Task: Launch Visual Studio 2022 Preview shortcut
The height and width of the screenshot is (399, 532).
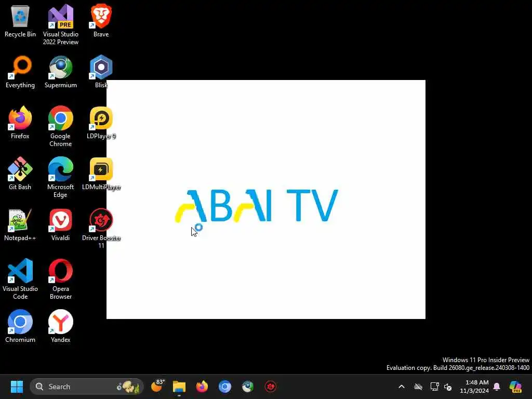Action: (61, 24)
